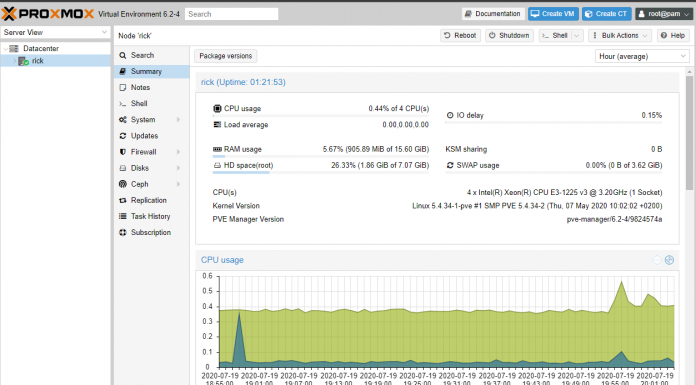Open the Bulk Actions menu
Screen dimensions: 696x385
pos(620,36)
